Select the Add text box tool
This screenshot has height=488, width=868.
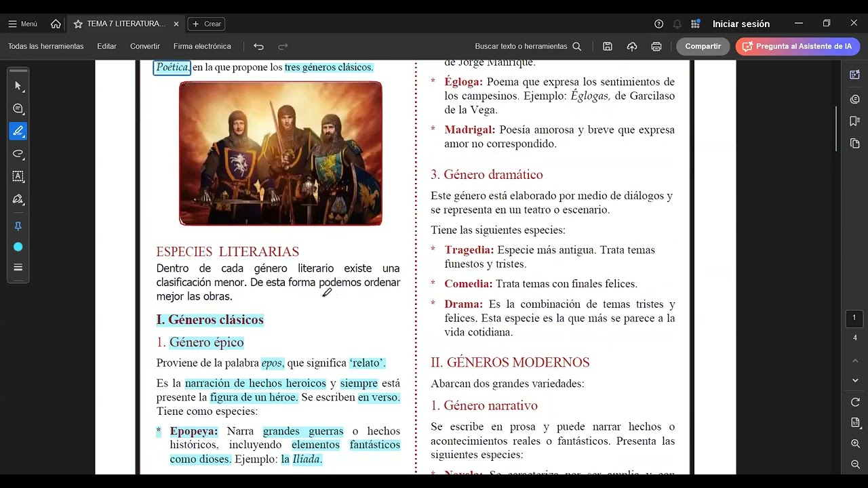pyautogui.click(x=18, y=176)
